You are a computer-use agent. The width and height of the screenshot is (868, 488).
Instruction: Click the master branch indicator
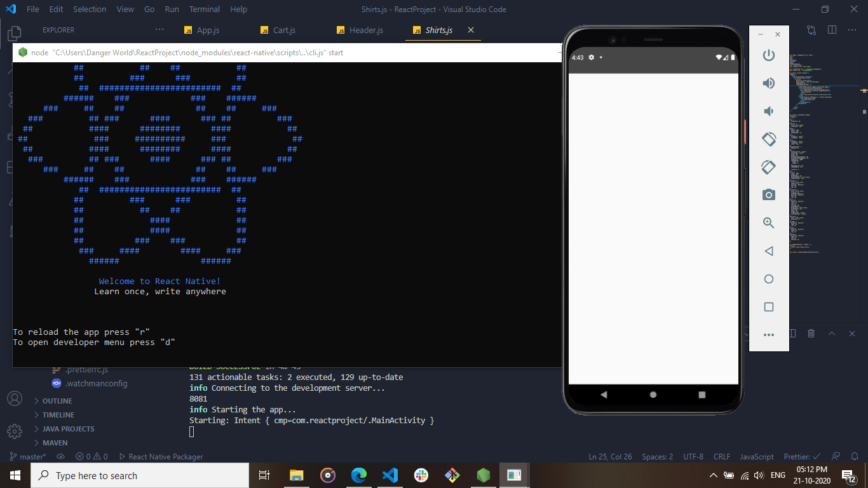(x=28, y=456)
